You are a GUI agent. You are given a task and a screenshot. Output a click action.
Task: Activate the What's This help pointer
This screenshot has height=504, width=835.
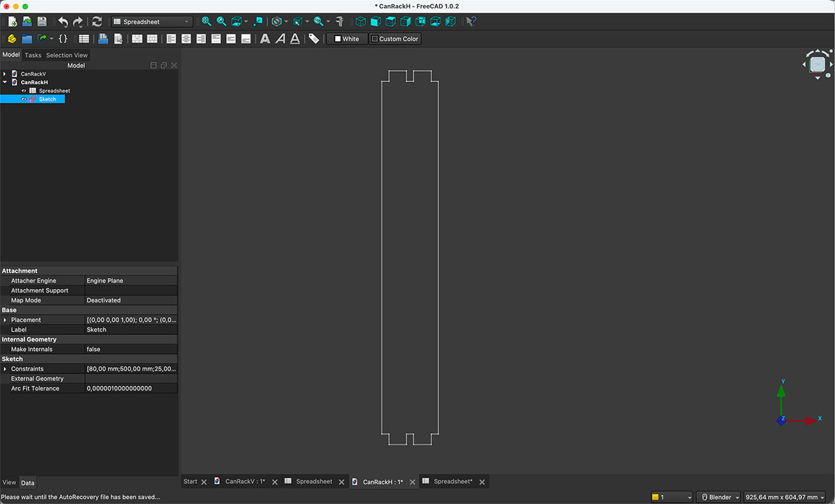471,22
